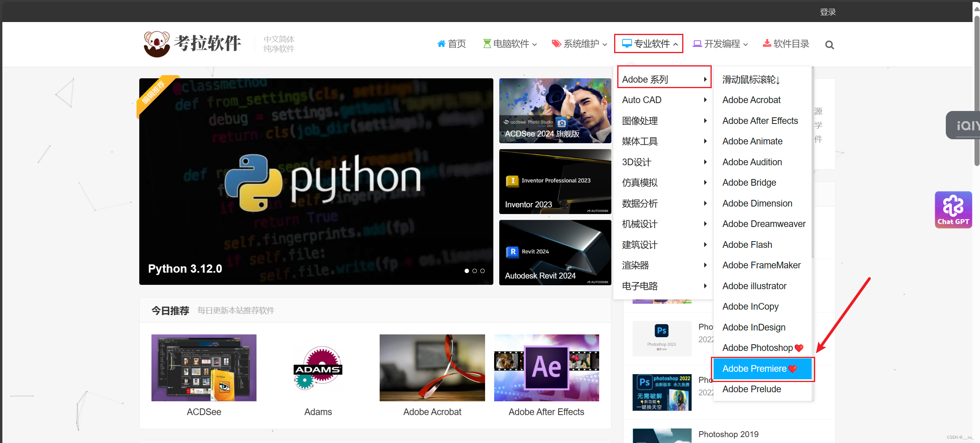980x443 pixels.
Task: Click the red tag icon beside 系统维护
Action: [556, 44]
